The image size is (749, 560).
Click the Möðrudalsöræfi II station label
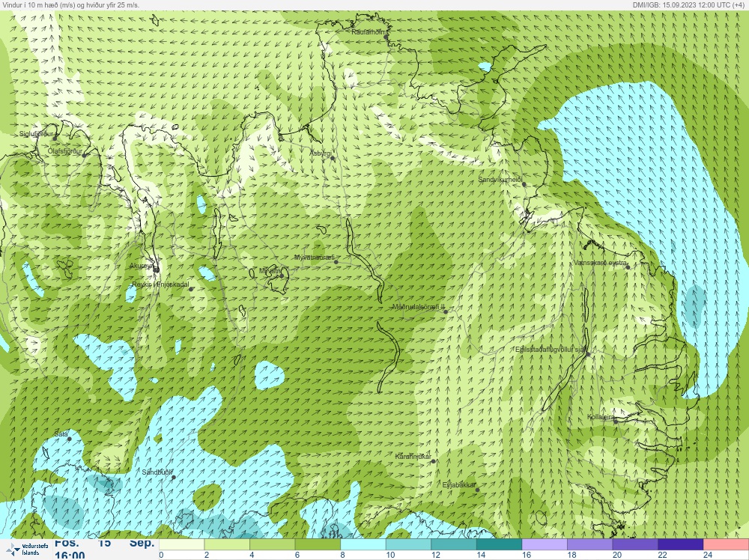pos(419,307)
